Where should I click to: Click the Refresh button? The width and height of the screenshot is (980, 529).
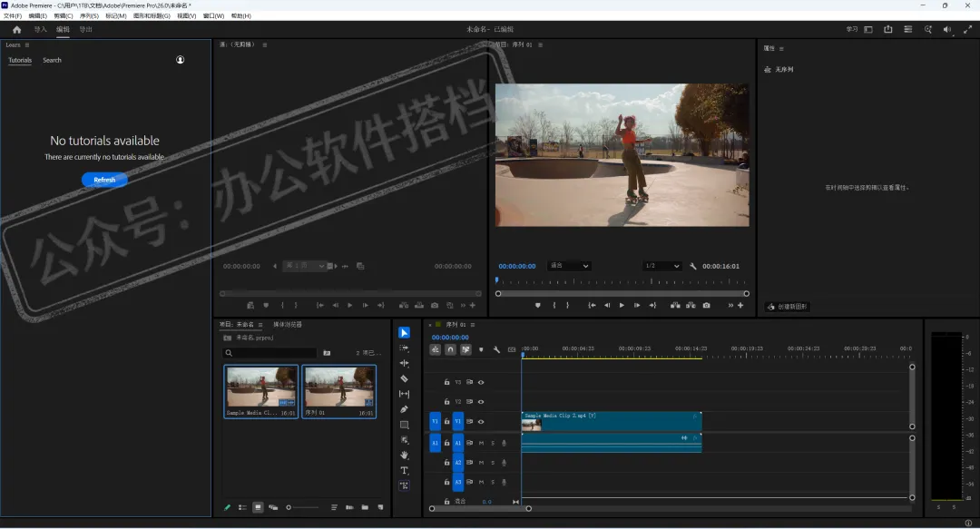coord(104,180)
